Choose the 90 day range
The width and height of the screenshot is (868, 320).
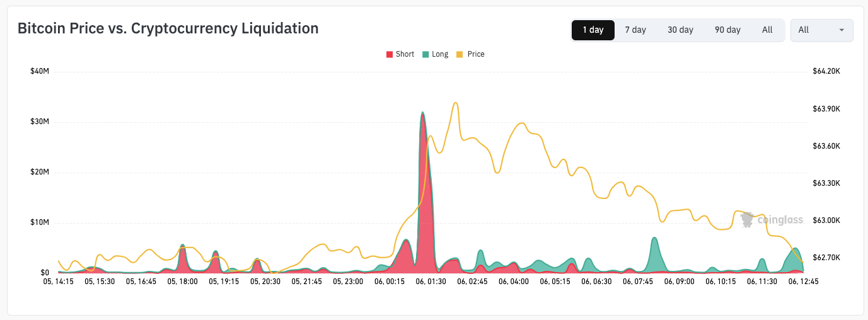pyautogui.click(x=727, y=30)
